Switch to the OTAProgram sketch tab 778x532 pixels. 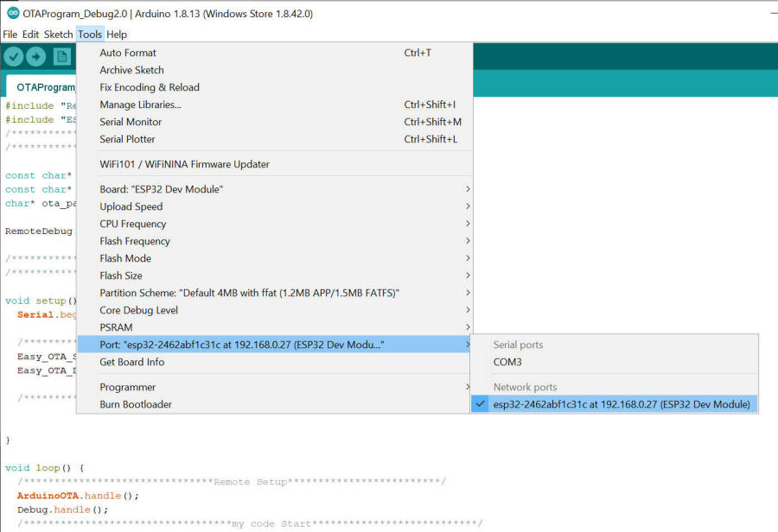[45, 87]
